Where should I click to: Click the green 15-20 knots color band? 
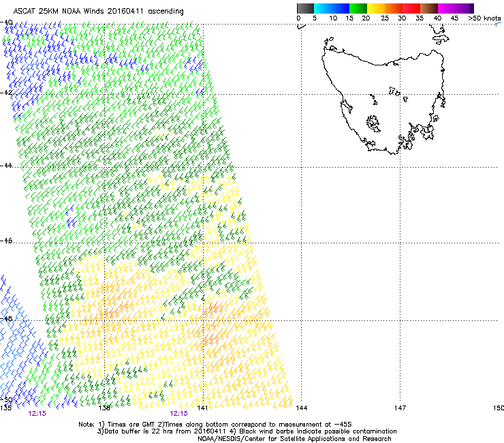click(358, 8)
